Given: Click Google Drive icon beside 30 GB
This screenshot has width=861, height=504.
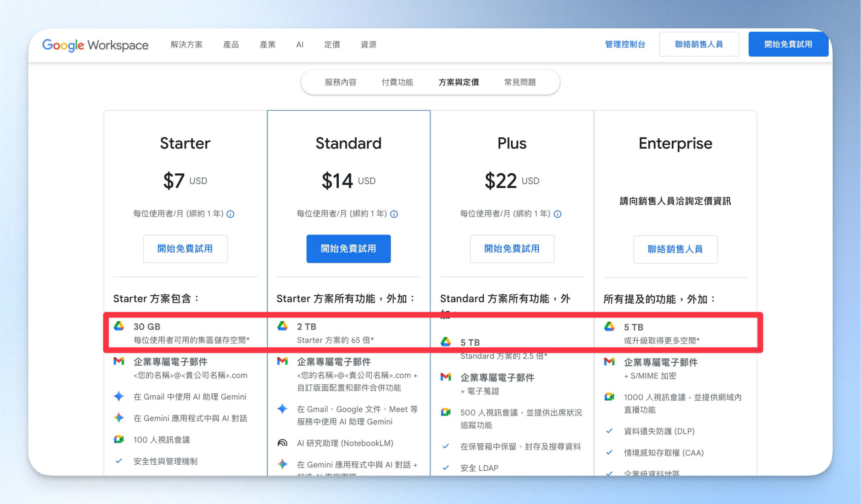Looking at the screenshot, I should pos(119,326).
